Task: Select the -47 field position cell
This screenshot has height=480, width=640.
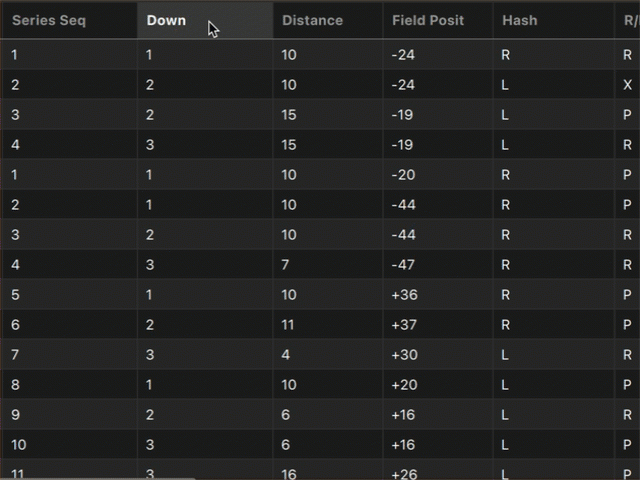Action: click(404, 265)
